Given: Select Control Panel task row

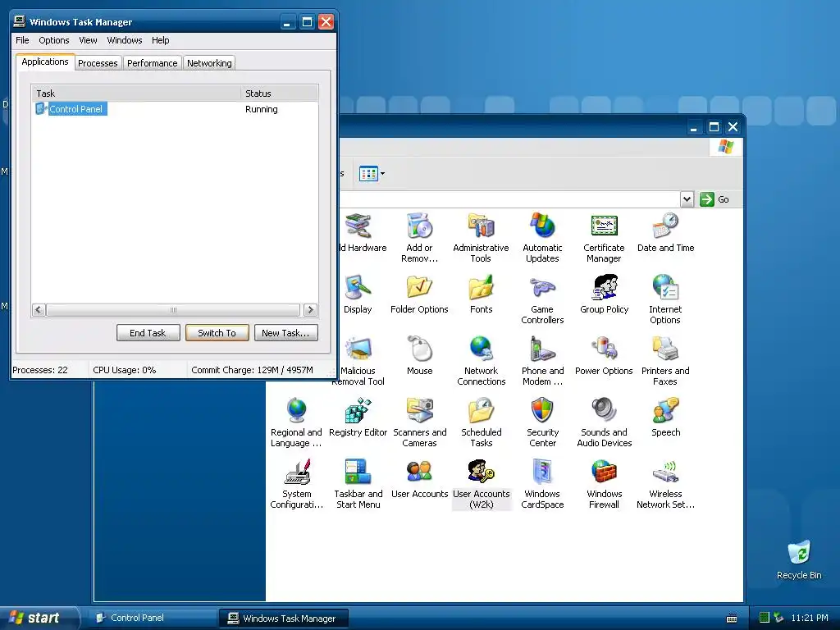Looking at the screenshot, I should pos(175,109).
